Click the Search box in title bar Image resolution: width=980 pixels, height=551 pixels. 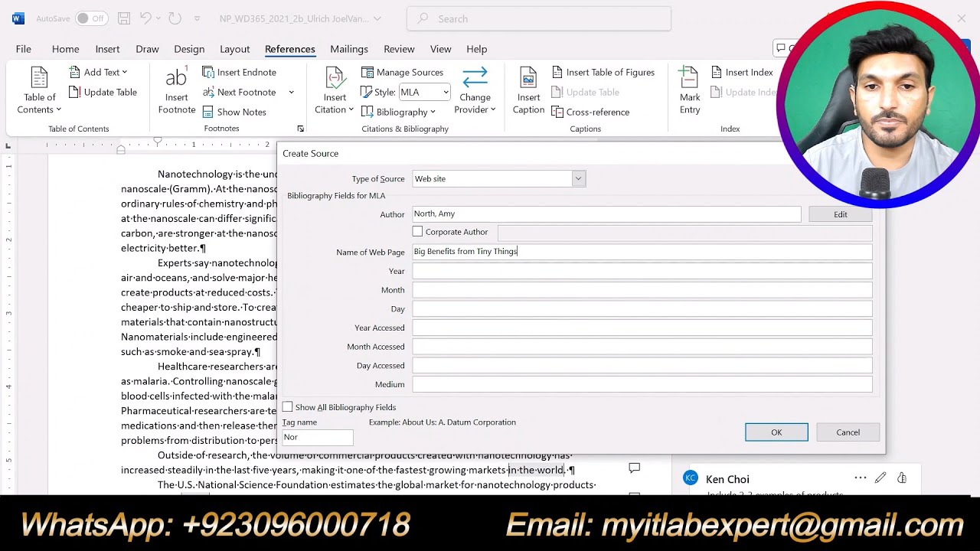point(539,18)
